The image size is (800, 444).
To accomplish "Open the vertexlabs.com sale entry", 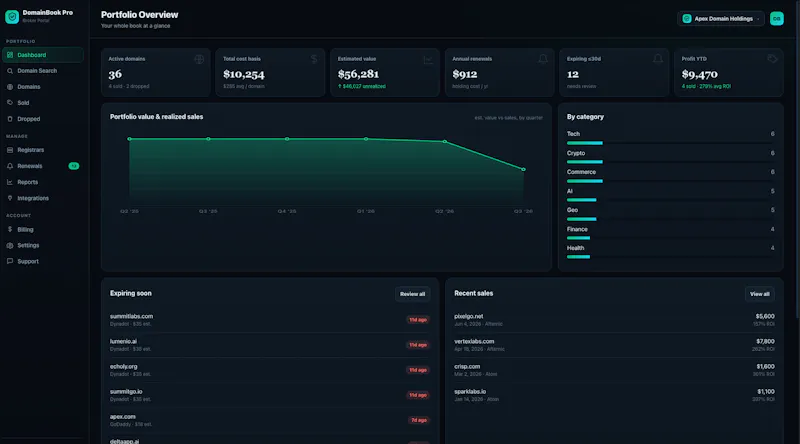I will point(614,345).
